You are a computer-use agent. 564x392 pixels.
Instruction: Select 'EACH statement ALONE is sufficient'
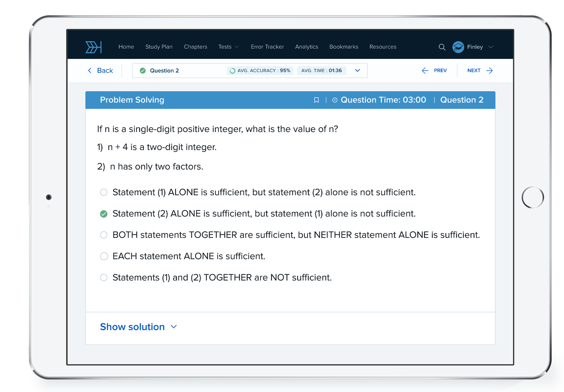(104, 256)
